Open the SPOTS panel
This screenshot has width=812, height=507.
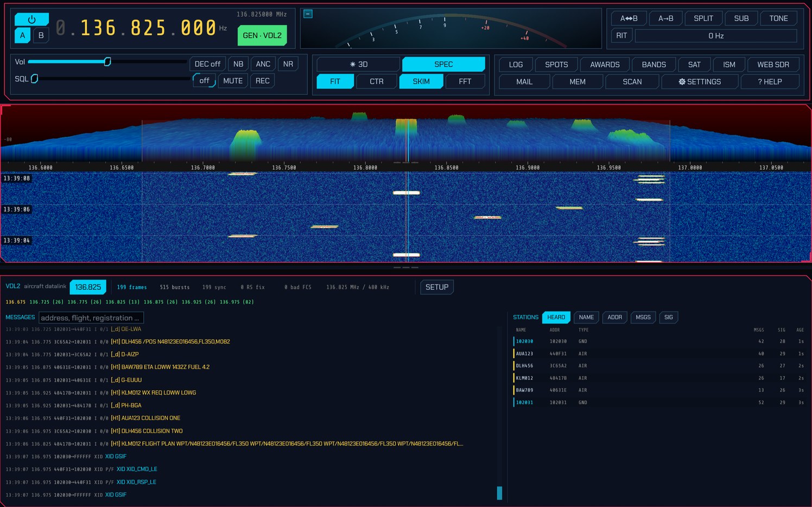click(x=556, y=65)
